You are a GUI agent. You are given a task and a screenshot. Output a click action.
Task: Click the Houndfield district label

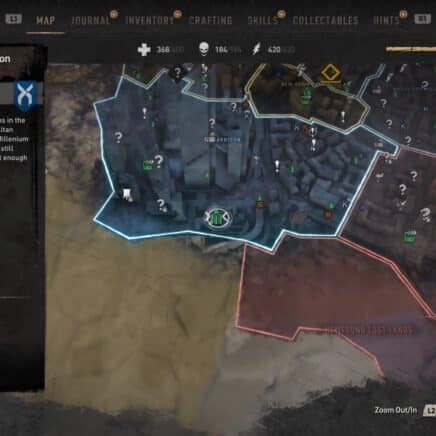370,330
